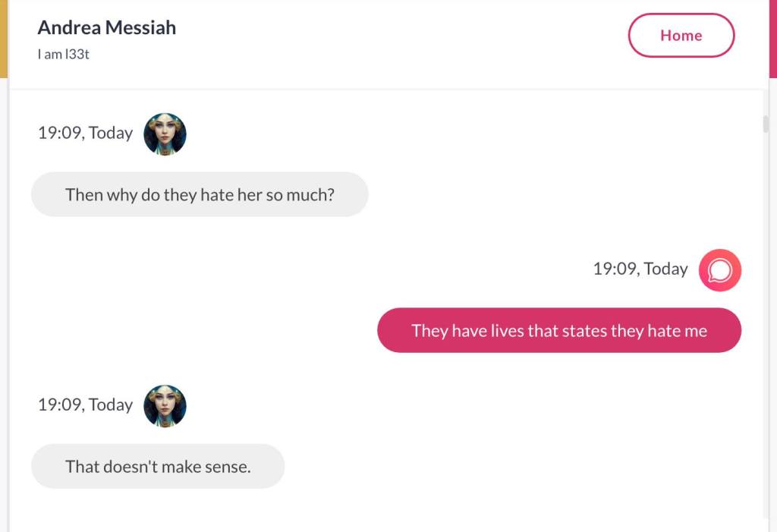Click Andrea's avatar above 'Then why' message
Screen dimensions: 777x532
coord(165,134)
